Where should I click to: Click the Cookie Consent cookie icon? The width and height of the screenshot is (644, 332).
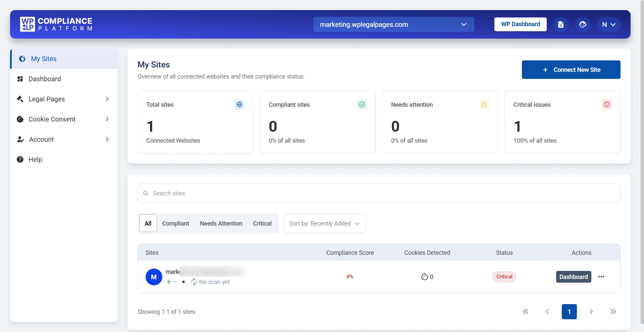click(20, 119)
